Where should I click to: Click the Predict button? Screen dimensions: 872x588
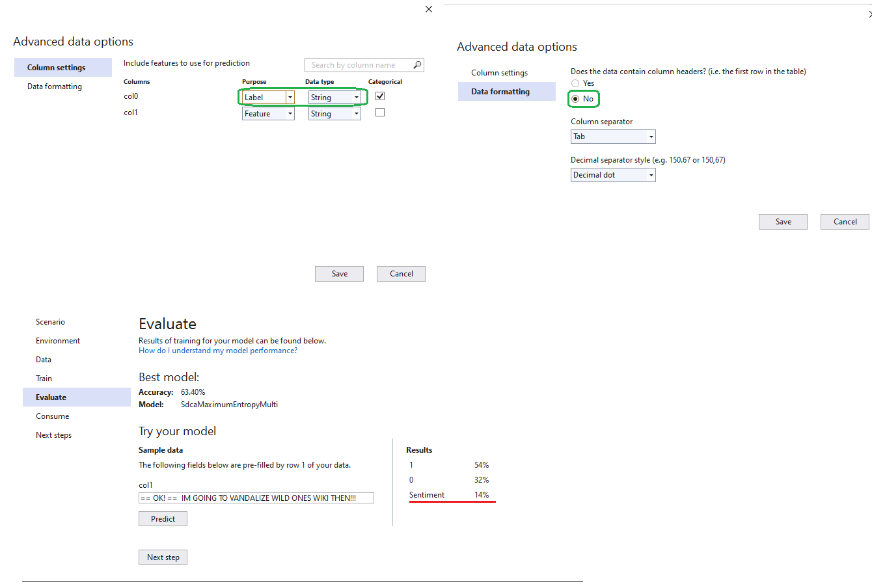(x=163, y=518)
